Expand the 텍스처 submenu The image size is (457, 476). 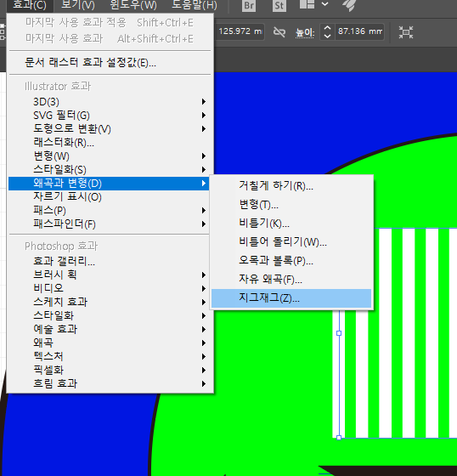coord(110,356)
